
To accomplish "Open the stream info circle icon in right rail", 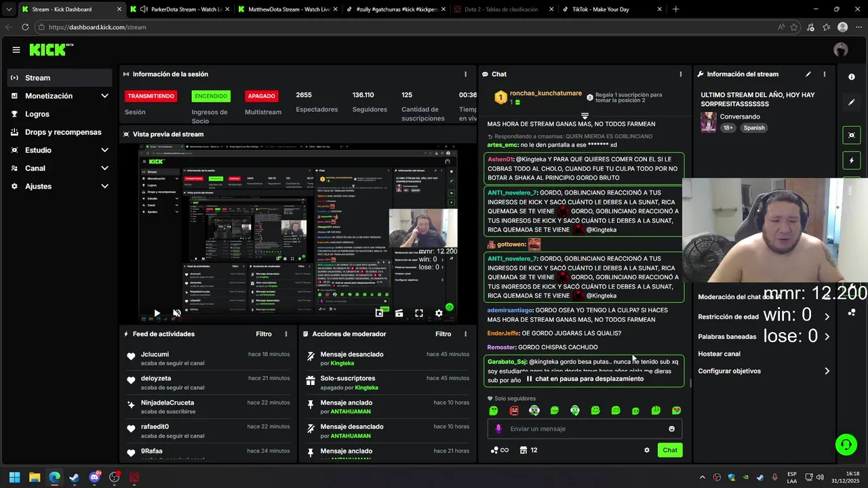I will [852, 77].
